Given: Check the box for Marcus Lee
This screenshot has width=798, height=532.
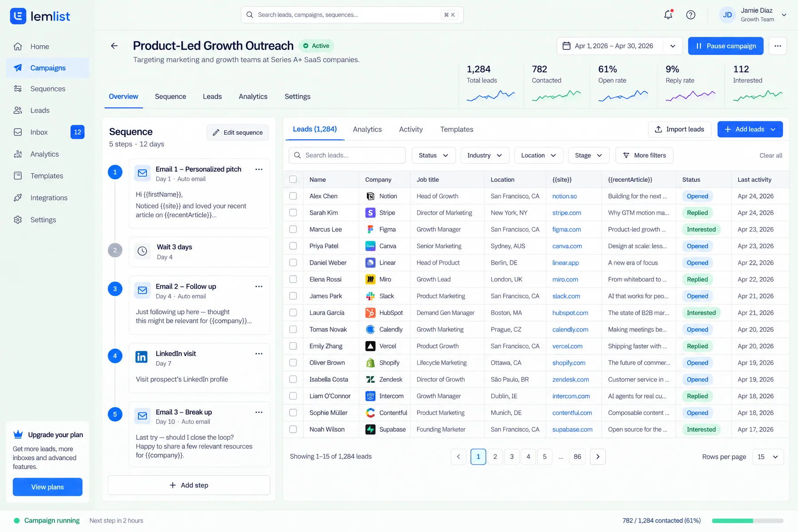Looking at the screenshot, I should pos(293,229).
